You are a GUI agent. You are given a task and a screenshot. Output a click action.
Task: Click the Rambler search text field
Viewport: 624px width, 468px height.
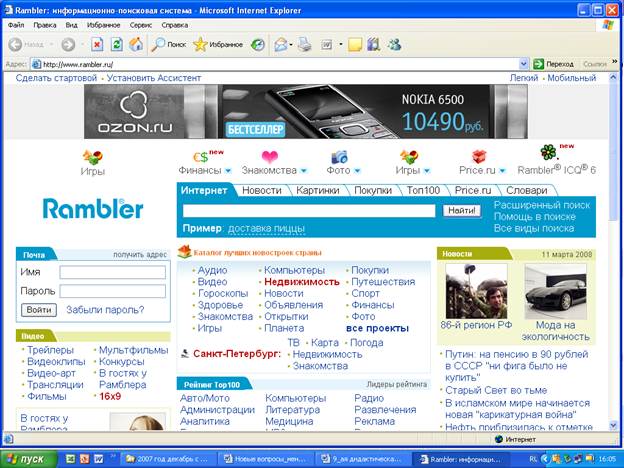point(309,211)
